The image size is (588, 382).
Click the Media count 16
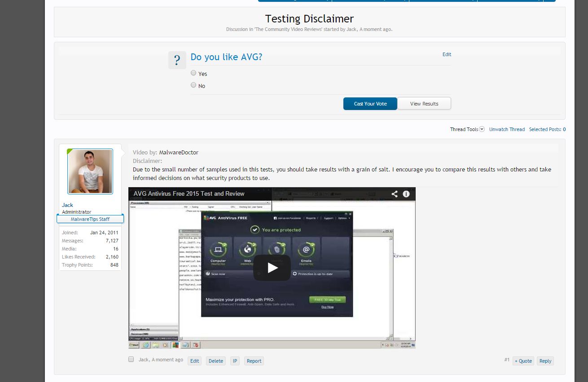tap(116, 249)
